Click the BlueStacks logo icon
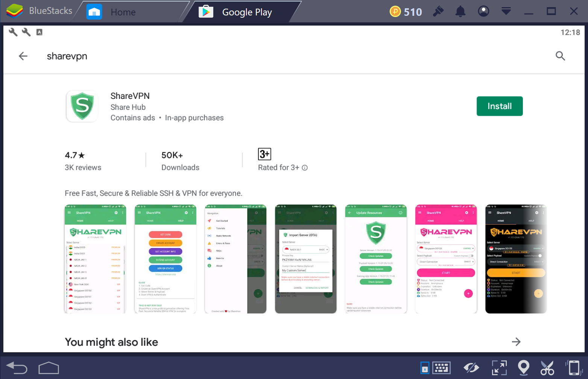Viewport: 588px width, 379px height. click(14, 11)
